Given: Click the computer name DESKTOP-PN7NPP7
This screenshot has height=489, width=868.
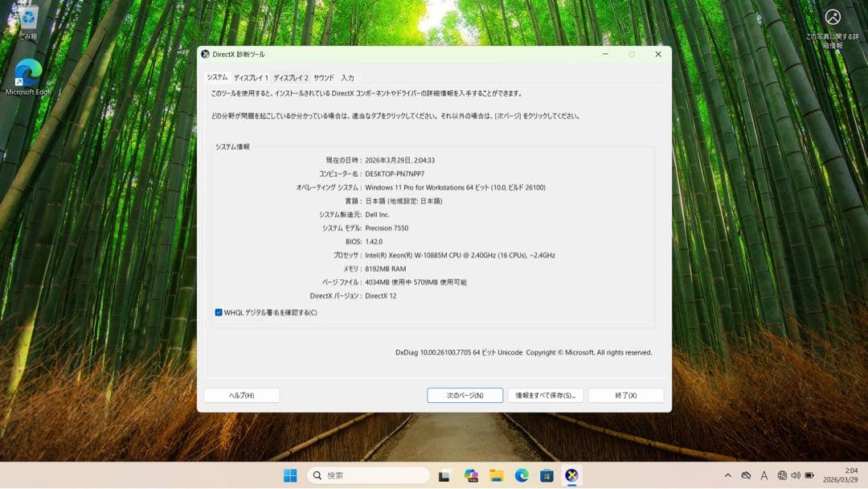Looking at the screenshot, I should [395, 174].
